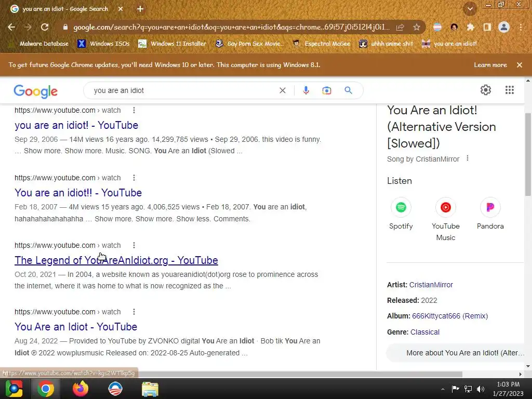Open network status in system tray
Viewport: 532px width, 399px height.
[468, 389]
